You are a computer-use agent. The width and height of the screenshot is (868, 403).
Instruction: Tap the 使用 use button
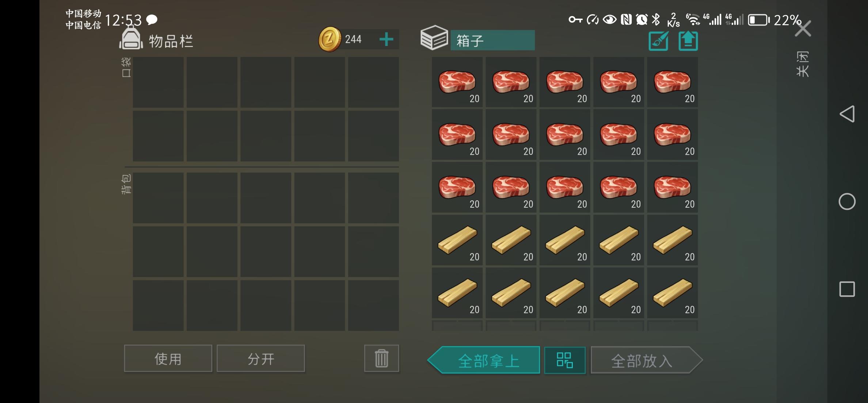[x=168, y=358]
